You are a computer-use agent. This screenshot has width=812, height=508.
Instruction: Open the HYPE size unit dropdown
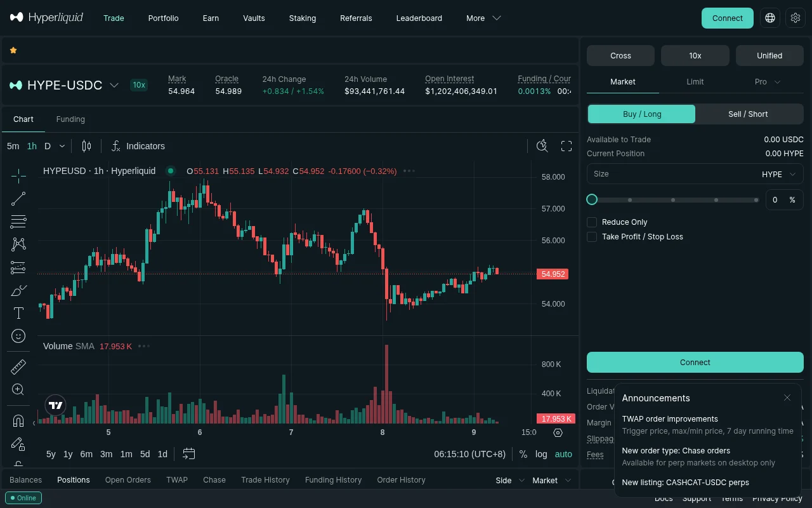779,174
